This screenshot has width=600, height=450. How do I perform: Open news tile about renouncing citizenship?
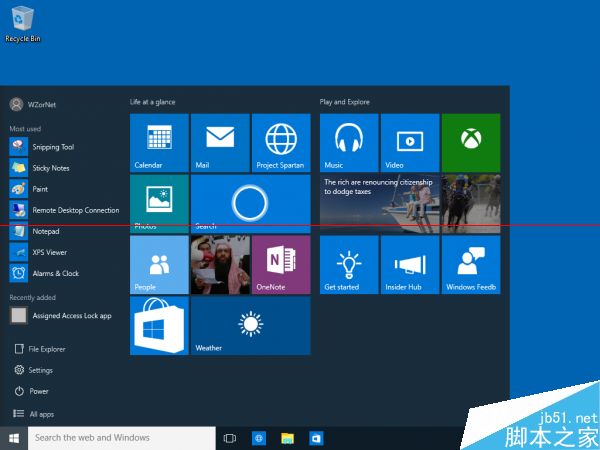380,204
